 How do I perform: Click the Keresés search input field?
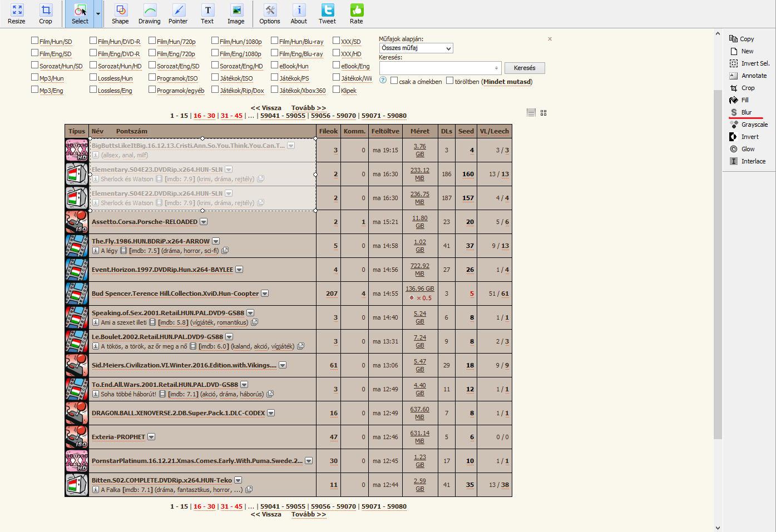coord(441,68)
